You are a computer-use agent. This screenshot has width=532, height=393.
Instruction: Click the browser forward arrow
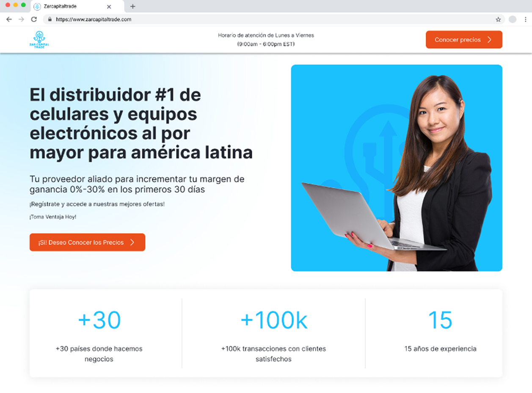tap(22, 19)
